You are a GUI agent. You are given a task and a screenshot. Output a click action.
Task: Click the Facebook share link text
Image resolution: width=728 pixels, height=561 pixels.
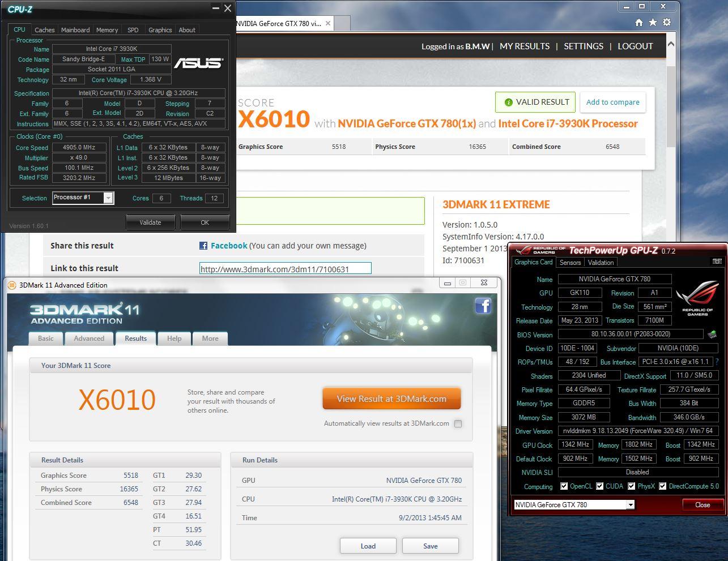pyautogui.click(x=229, y=246)
